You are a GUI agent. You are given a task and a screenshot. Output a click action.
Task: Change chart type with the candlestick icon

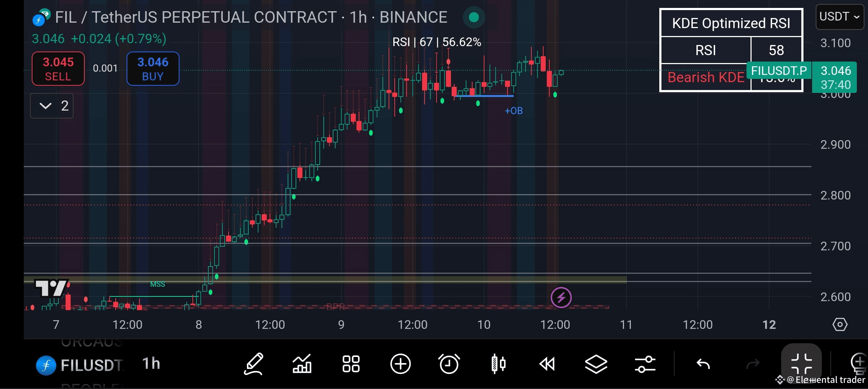pos(499,364)
